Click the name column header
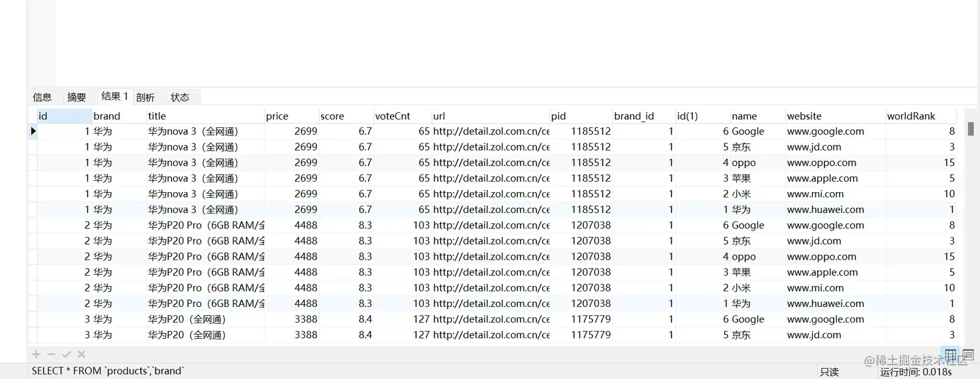 coord(758,116)
